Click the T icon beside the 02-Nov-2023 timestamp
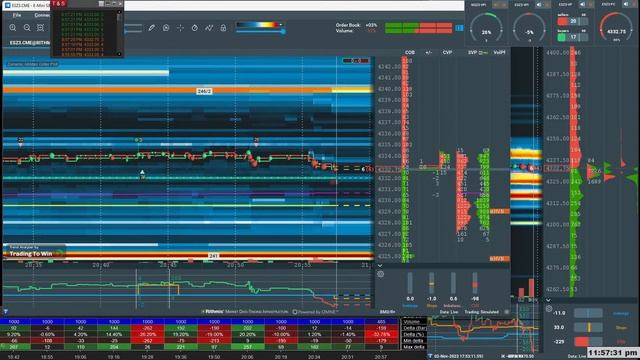The image size is (640, 360). (430, 356)
